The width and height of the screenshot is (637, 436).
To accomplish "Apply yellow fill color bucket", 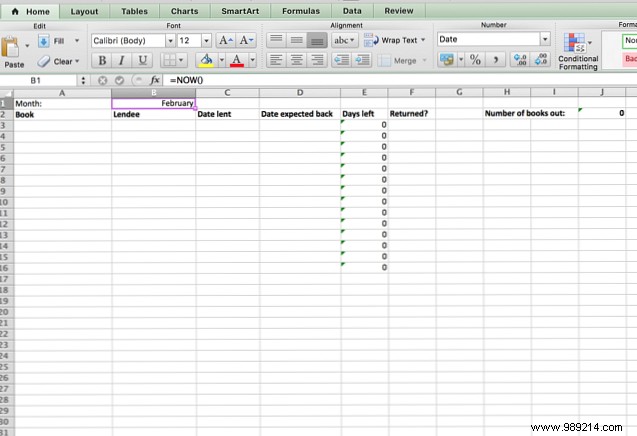I will point(206,61).
